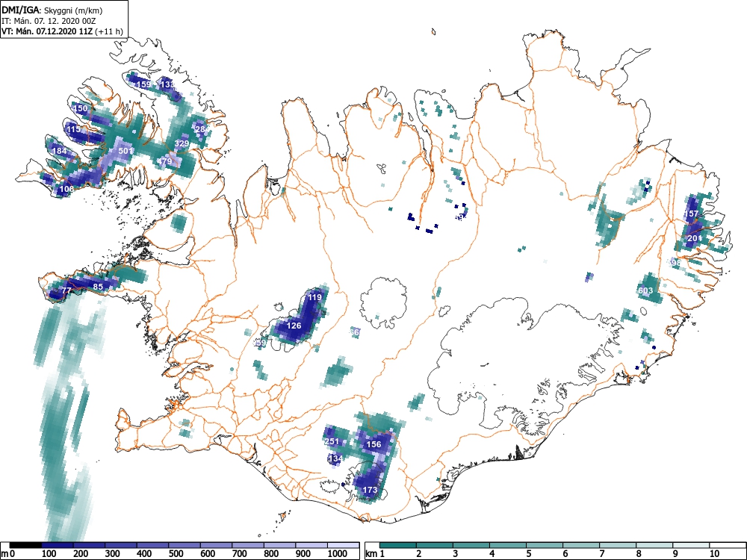The width and height of the screenshot is (747, 560).
Task: Click the visibility value 598 in east Iceland
Action: 675,262
